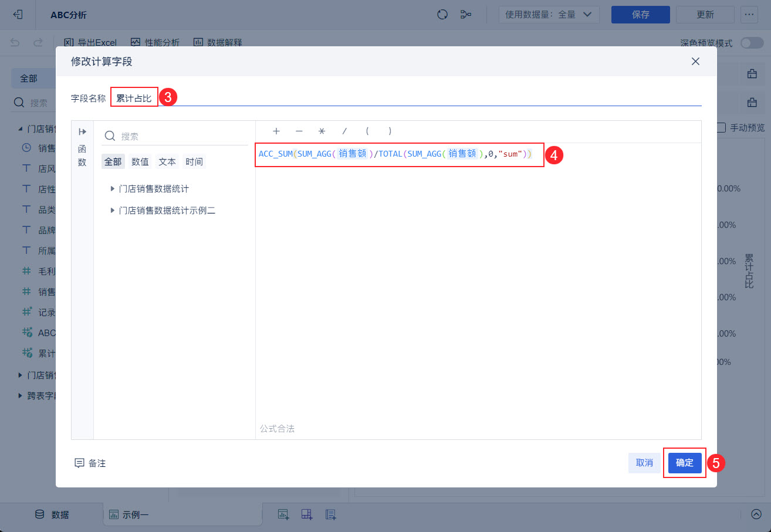Click the 确定 button

pyautogui.click(x=685, y=463)
